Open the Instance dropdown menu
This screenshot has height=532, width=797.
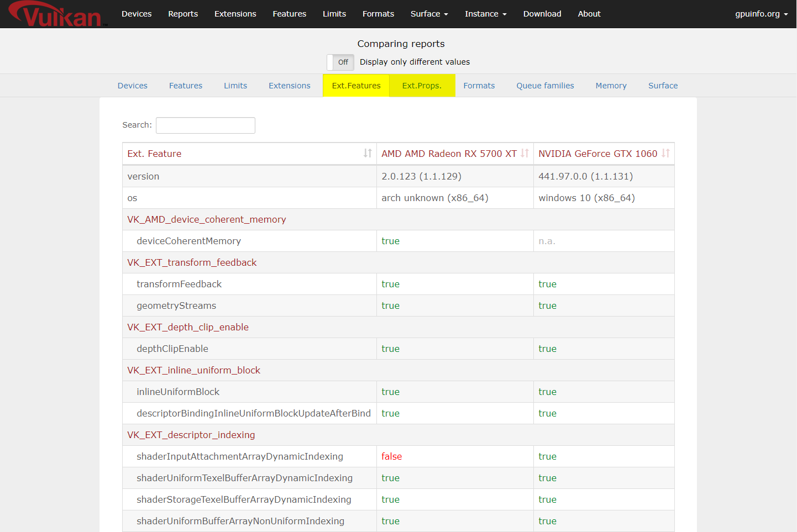[x=485, y=14]
